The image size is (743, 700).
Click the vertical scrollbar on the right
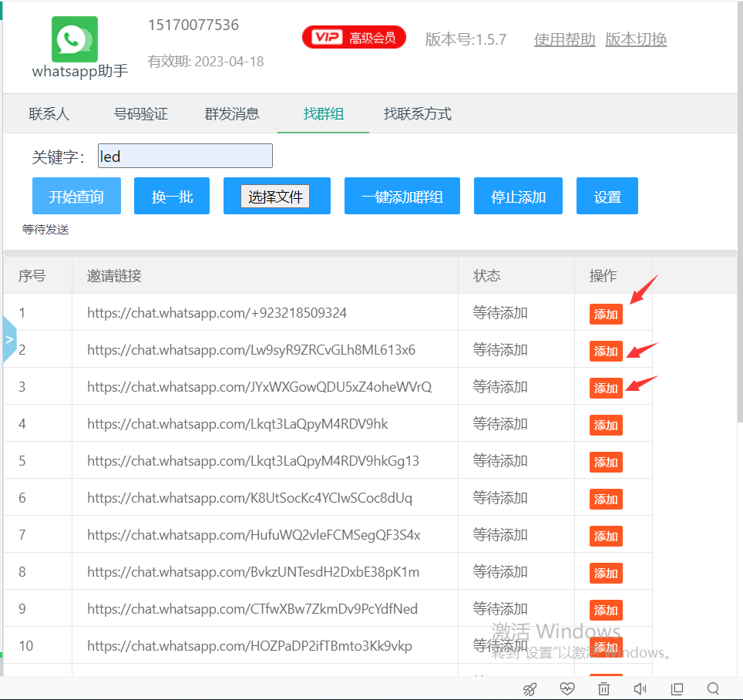coord(739,231)
